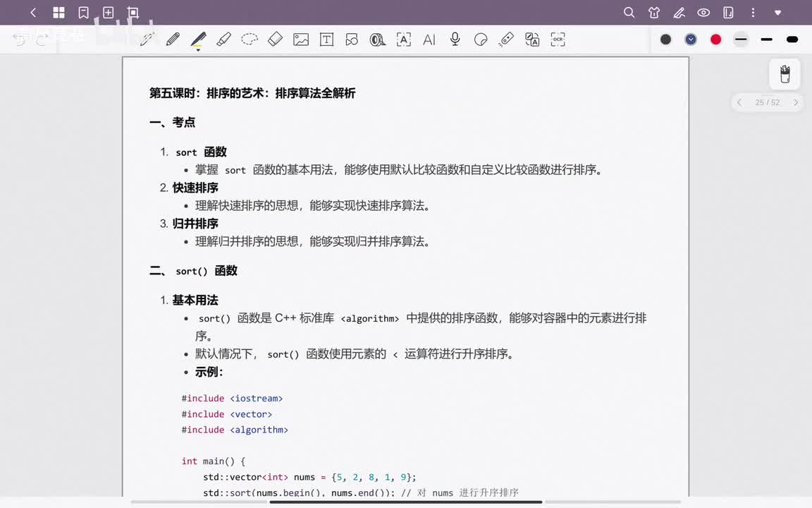The image size is (812, 508).
Task: Open the theme shirt icon
Action: [654, 13]
